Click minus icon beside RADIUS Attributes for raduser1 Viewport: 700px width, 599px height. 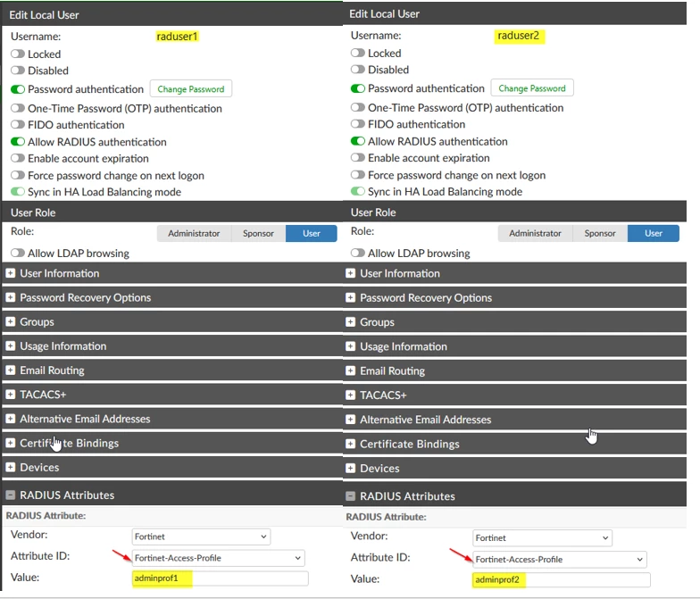[x=11, y=495]
